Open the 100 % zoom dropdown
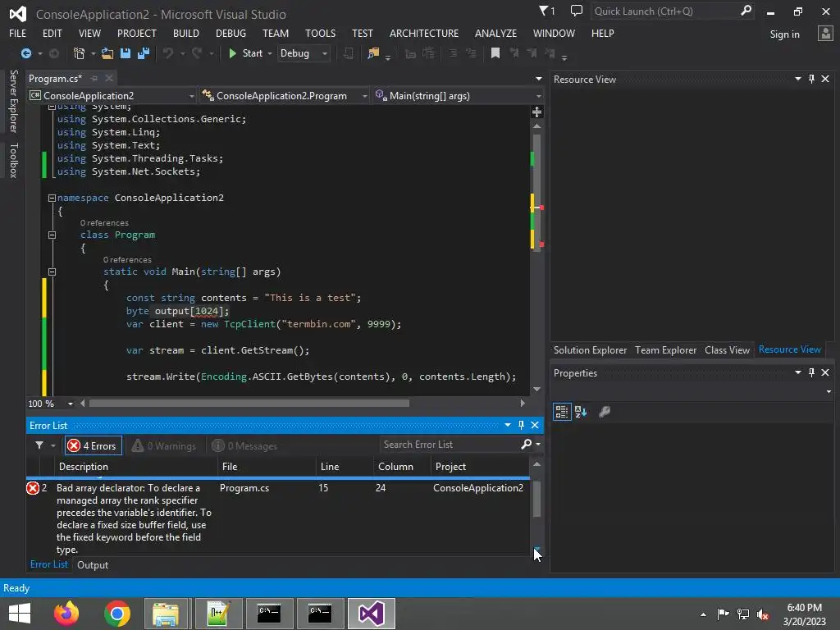This screenshot has width=840, height=630. pyautogui.click(x=71, y=404)
